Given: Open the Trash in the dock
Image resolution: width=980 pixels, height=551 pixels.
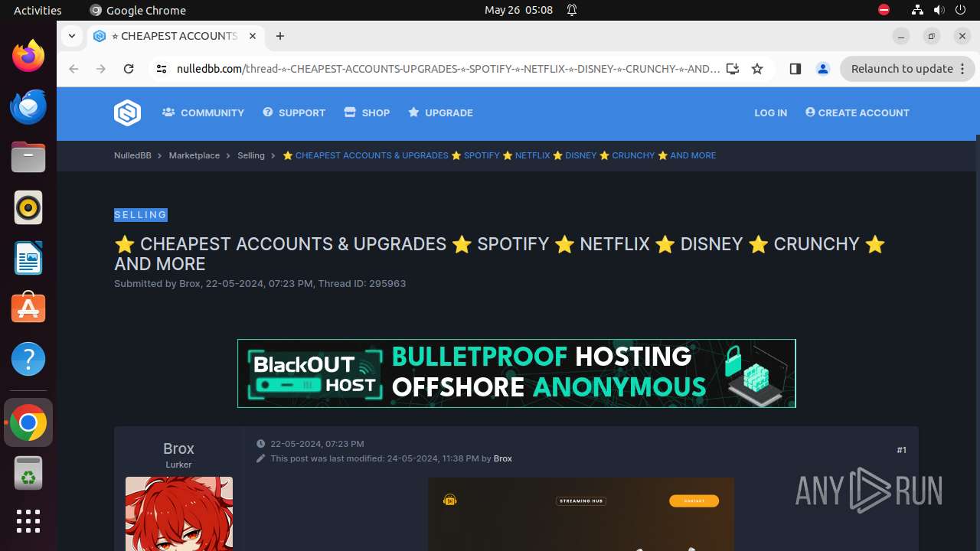Looking at the screenshot, I should pos(28,473).
